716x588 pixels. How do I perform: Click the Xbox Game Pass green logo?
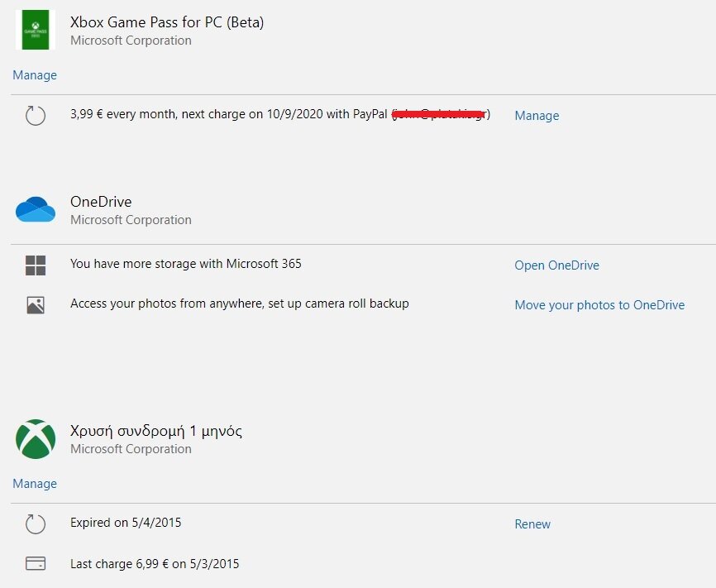click(x=36, y=30)
